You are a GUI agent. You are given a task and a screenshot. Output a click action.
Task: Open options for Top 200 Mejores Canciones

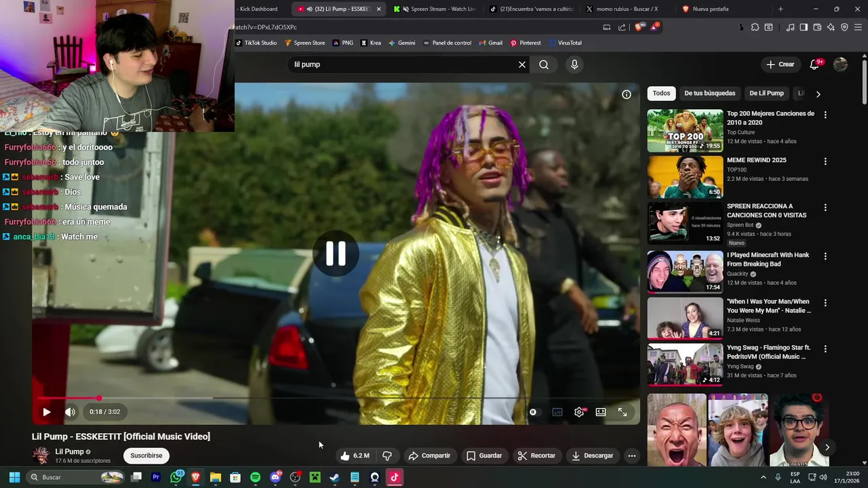825,115
